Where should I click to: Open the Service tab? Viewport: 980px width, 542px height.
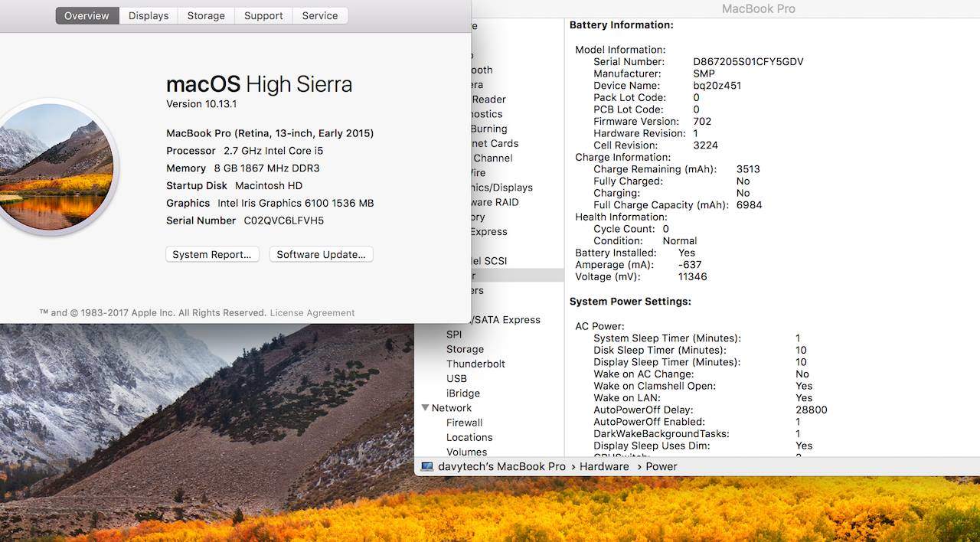tap(320, 15)
